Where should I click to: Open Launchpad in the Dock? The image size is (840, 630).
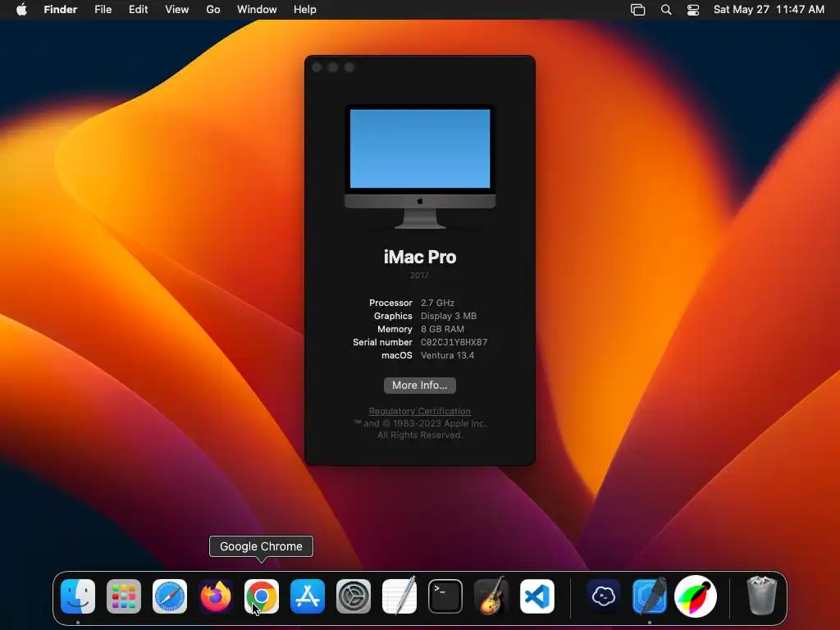[124, 596]
